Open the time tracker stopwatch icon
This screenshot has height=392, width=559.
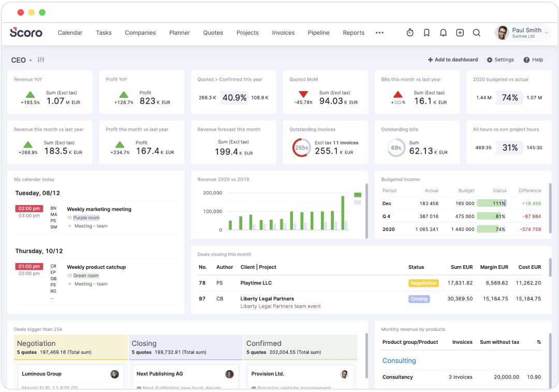coord(410,32)
